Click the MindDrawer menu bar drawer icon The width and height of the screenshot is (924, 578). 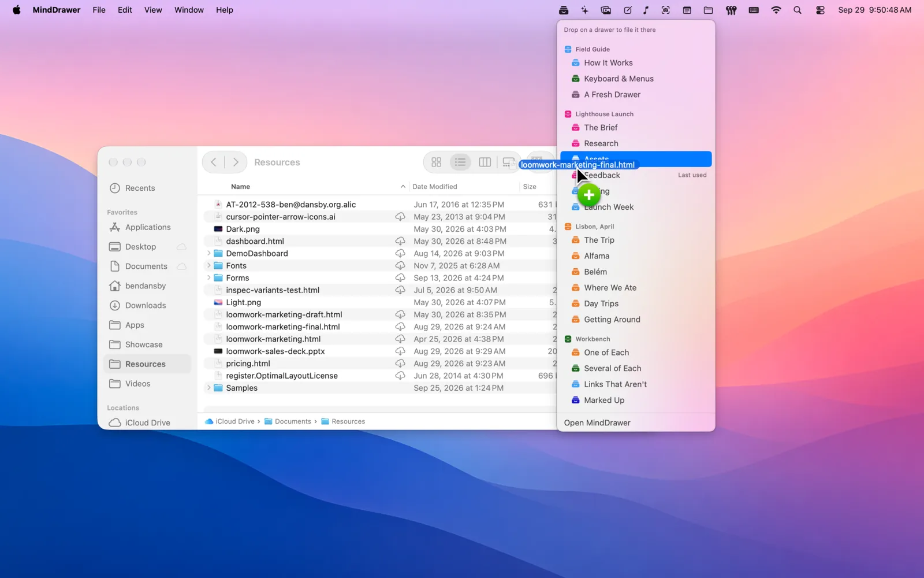(x=564, y=10)
